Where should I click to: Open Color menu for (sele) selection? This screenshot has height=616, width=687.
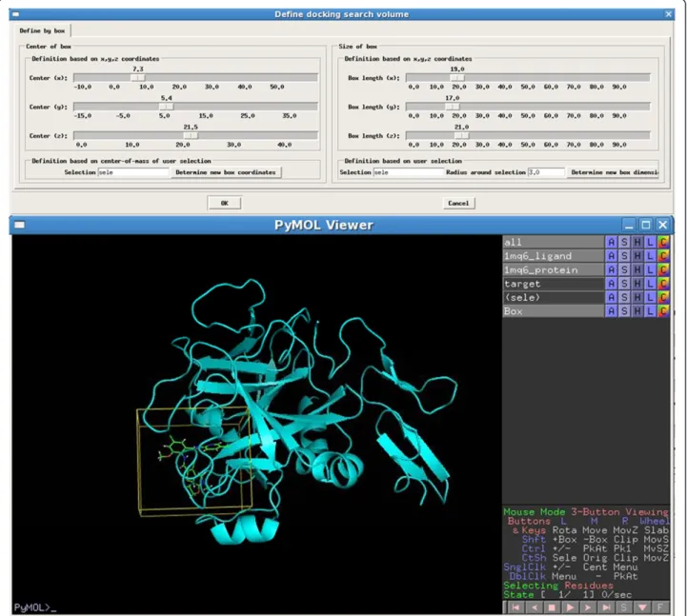[663, 297]
